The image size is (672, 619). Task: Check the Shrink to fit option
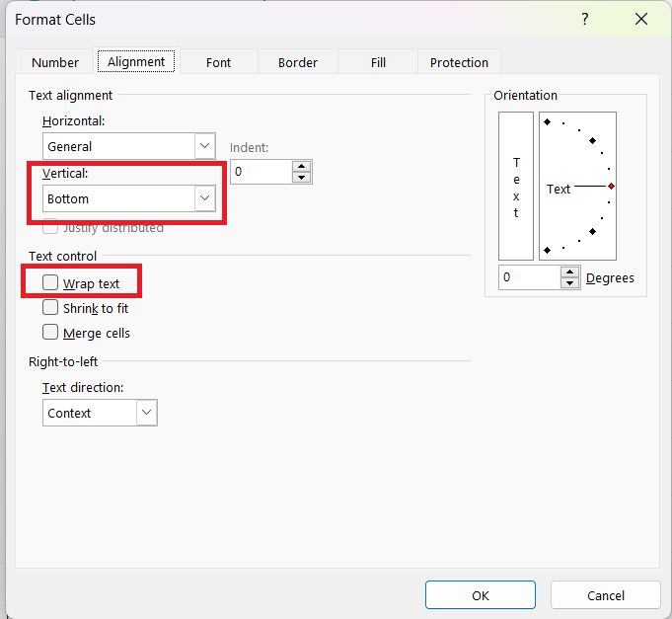point(50,307)
